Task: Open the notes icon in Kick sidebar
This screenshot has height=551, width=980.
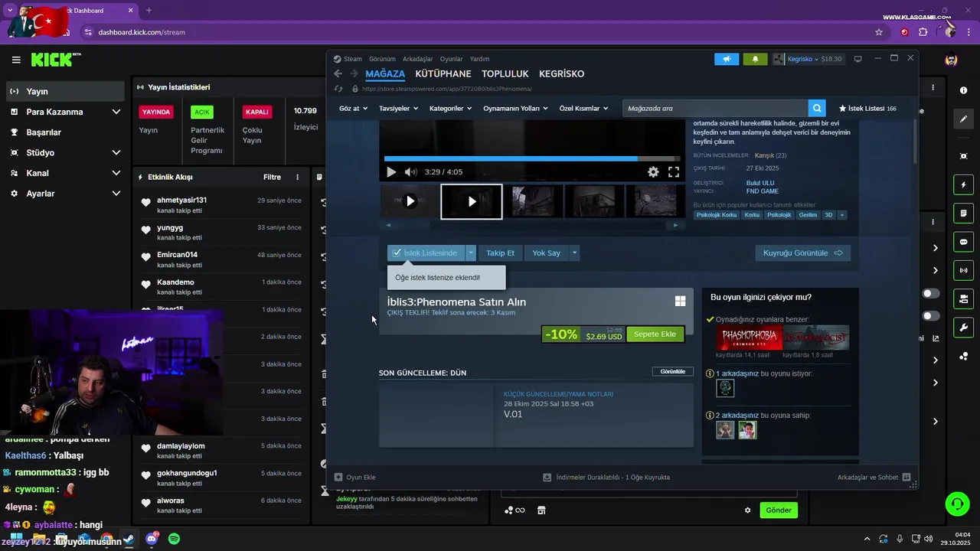Action: click(x=963, y=214)
